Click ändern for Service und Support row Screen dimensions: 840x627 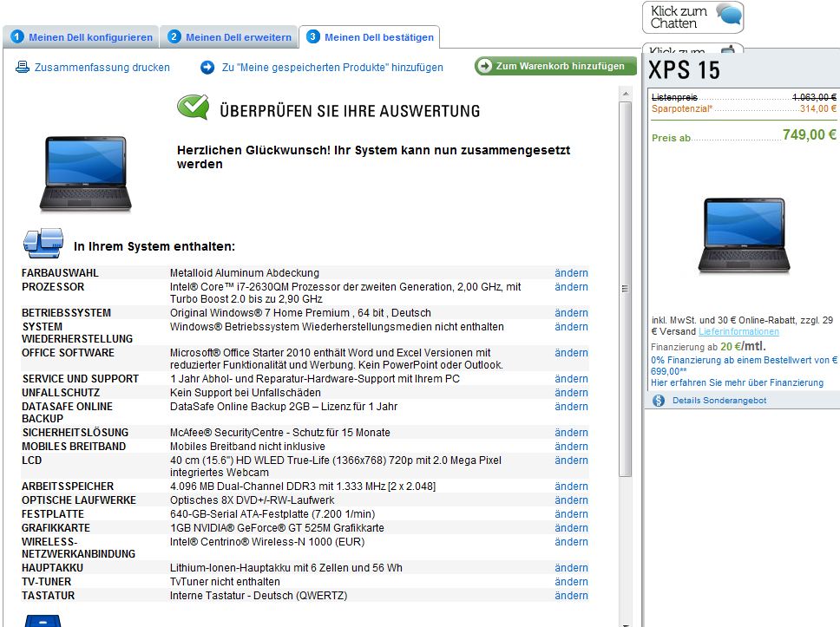(571, 378)
